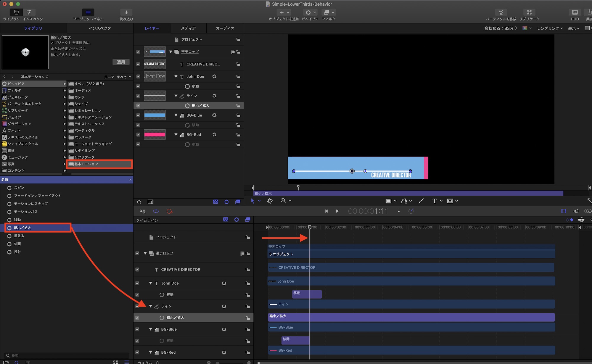Open the Project Panel toolbar icon
This screenshot has width=592, height=364.
[88, 12]
